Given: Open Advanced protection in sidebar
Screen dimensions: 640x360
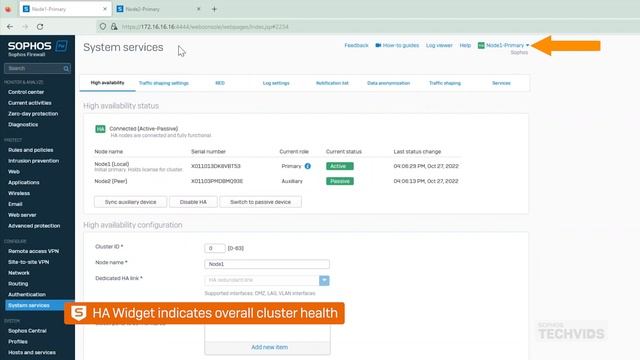Looking at the screenshot, I should click(34, 226).
